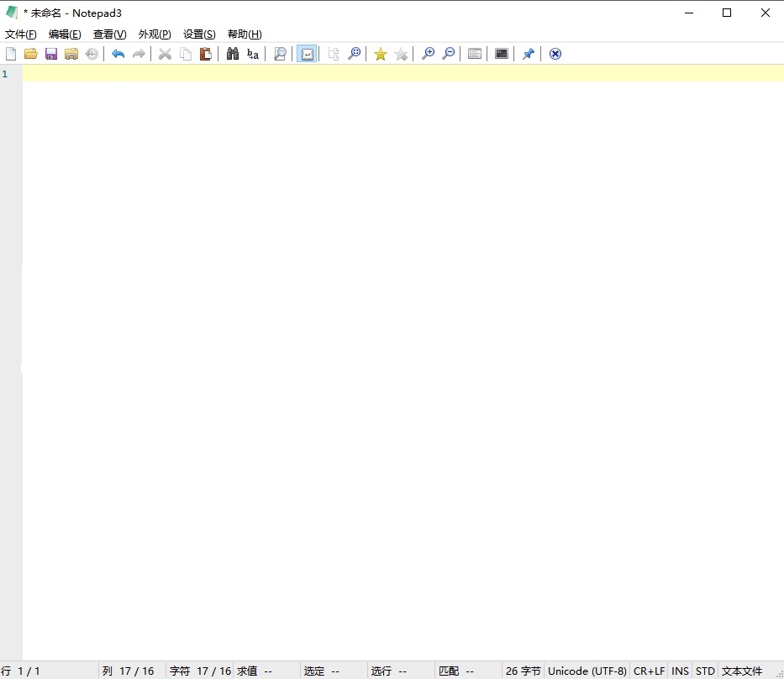
Task: Switch syntax scheme via 文本文件 status item
Action: pos(743,671)
